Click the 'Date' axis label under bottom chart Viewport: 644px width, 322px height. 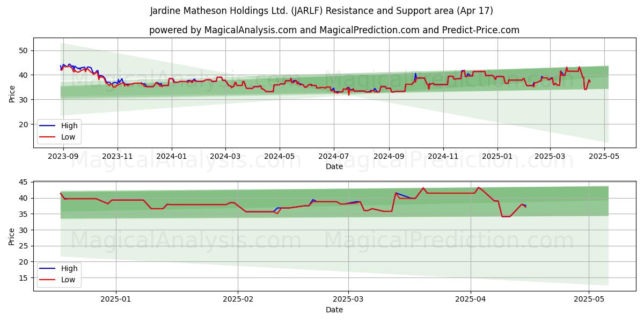tap(334, 310)
